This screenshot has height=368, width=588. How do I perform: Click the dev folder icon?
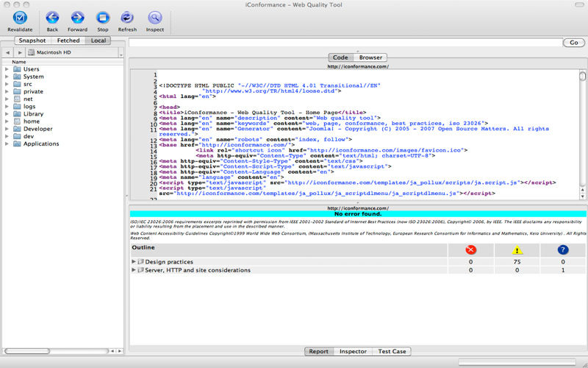(17, 136)
